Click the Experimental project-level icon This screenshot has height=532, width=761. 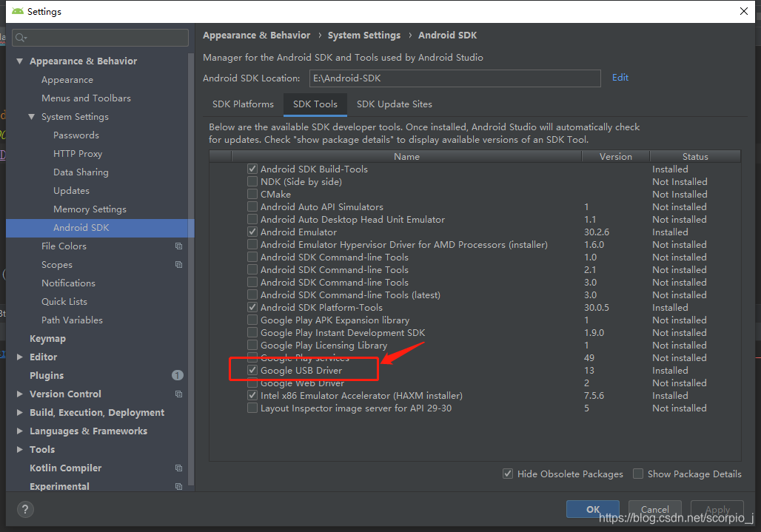coord(178,486)
